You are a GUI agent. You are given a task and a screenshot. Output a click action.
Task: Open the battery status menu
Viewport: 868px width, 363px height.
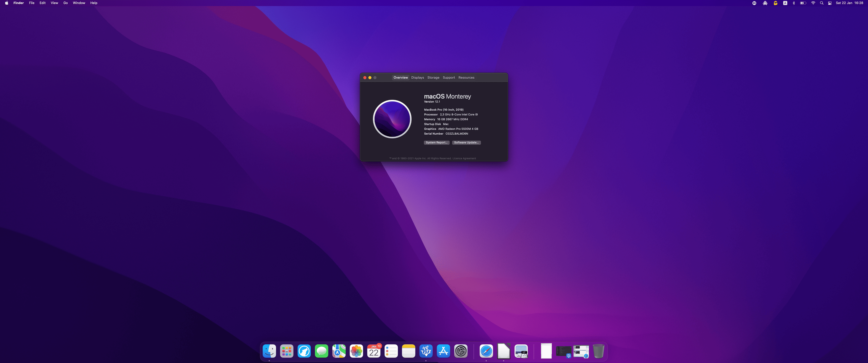point(803,3)
